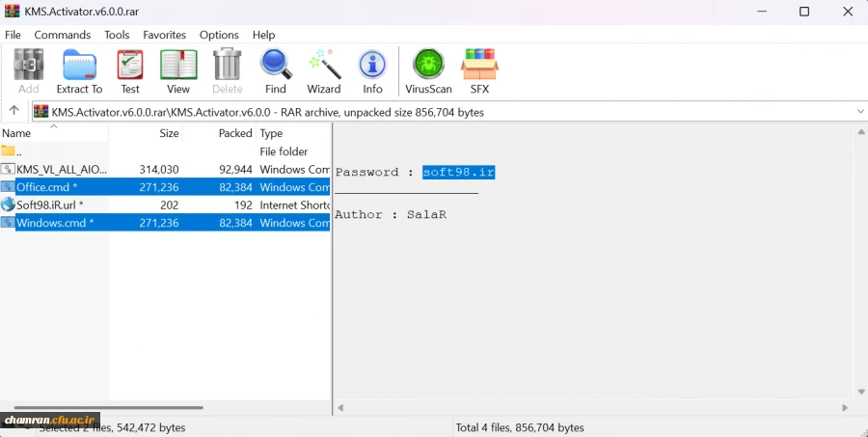Click the 'Internet Shortc' type cell
The height and width of the screenshot is (437, 868).
[x=294, y=205]
